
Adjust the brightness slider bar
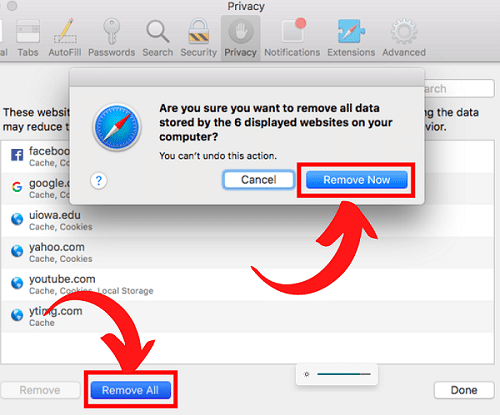pos(344,374)
